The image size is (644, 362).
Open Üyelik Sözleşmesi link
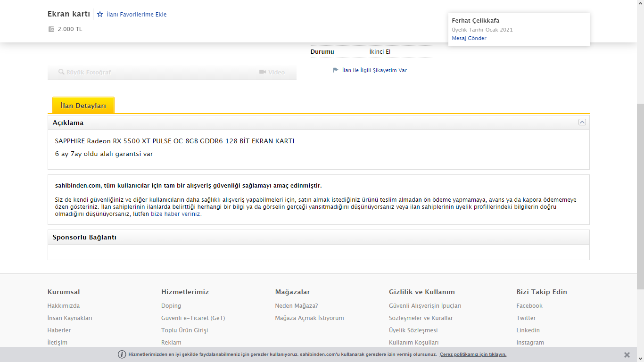[413, 330]
